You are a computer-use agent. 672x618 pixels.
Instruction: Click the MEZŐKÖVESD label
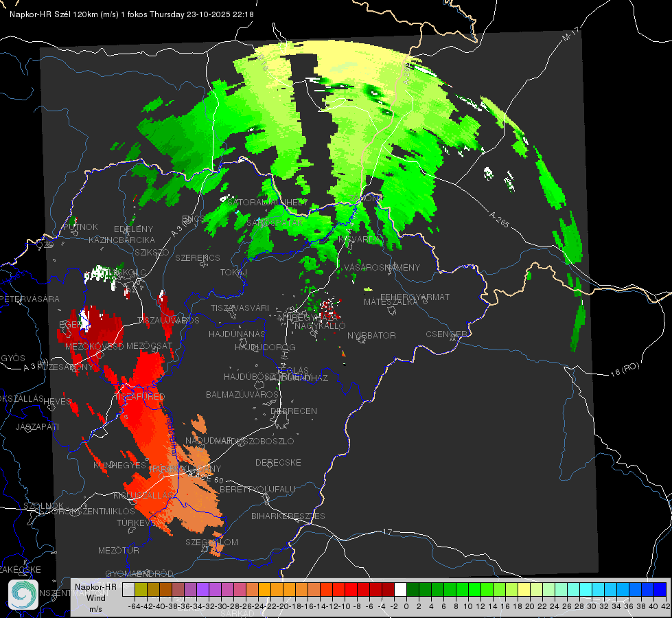point(94,346)
